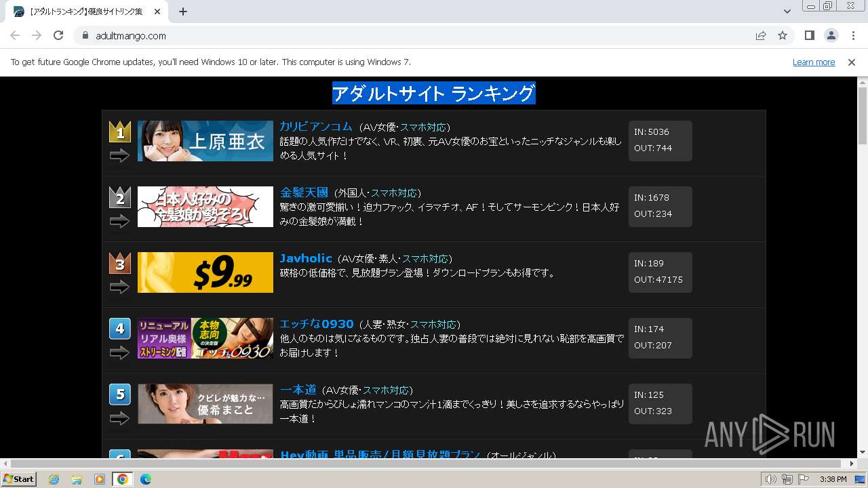Click the Chrome taskbar icon
This screenshot has height=488, width=868.
pos(123,479)
